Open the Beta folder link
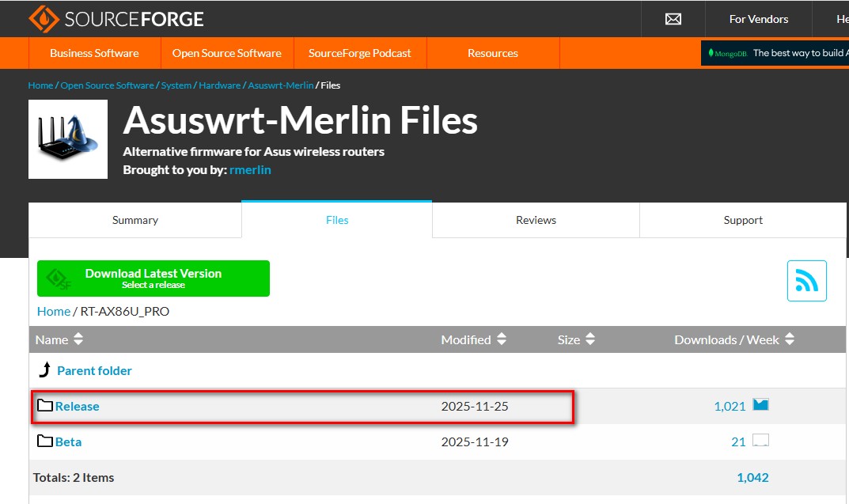 68,441
